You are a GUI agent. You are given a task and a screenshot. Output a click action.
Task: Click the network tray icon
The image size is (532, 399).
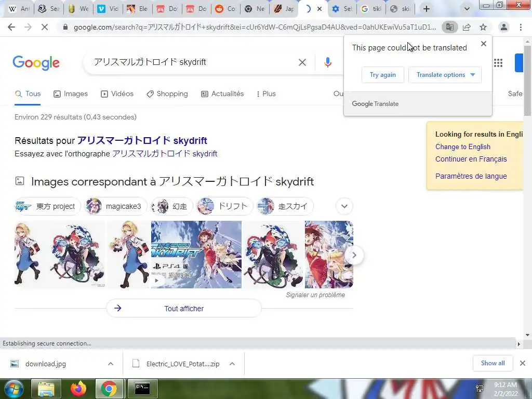[x=480, y=389]
